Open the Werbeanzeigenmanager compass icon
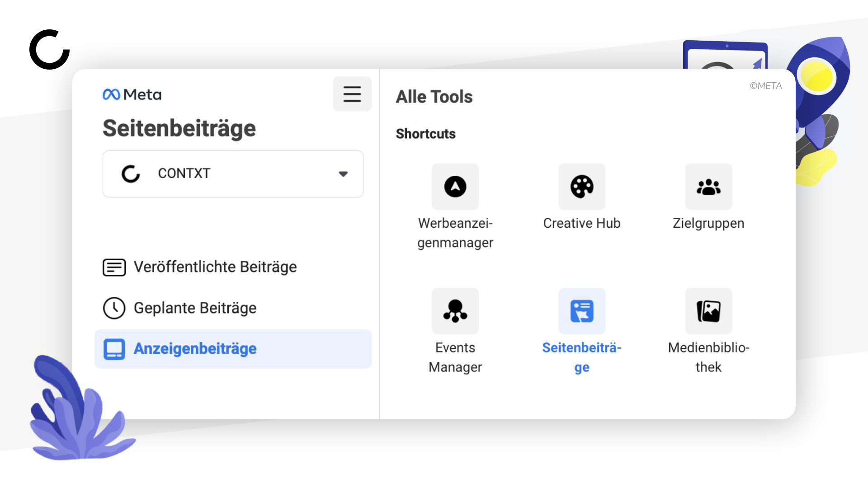 coord(455,187)
